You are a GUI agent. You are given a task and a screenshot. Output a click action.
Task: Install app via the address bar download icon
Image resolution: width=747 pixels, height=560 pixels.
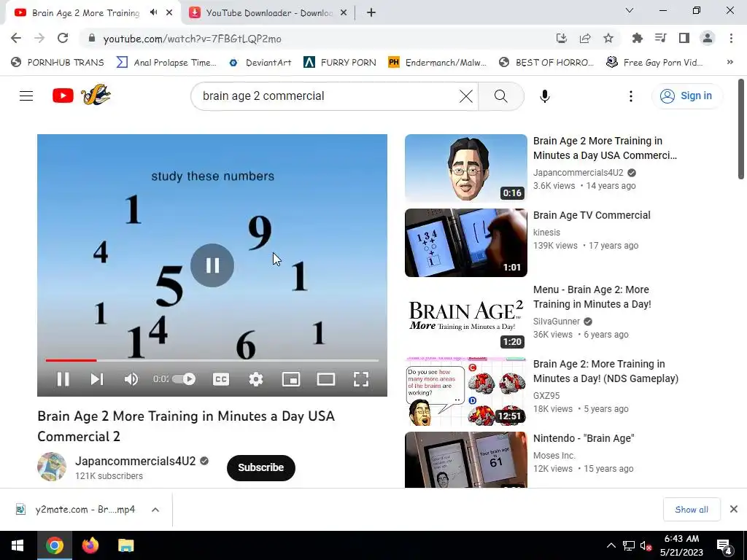tap(562, 38)
